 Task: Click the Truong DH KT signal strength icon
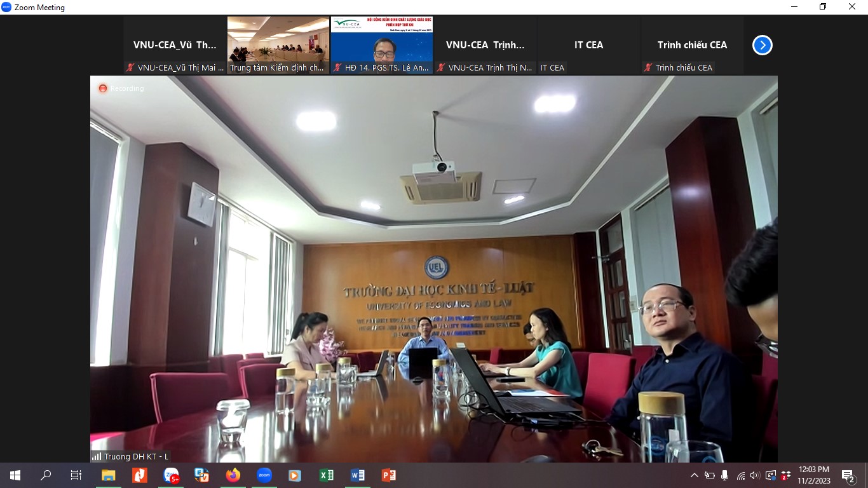(x=97, y=456)
